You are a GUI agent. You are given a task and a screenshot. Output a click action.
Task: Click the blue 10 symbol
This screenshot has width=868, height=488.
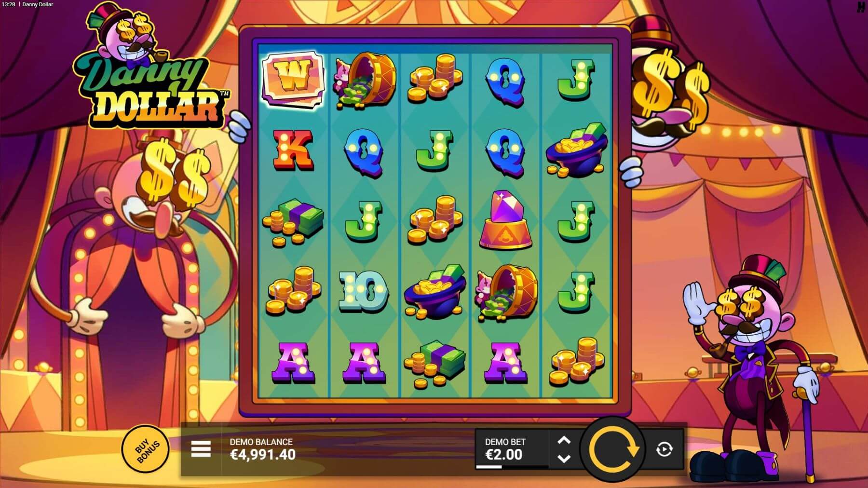pos(364,290)
